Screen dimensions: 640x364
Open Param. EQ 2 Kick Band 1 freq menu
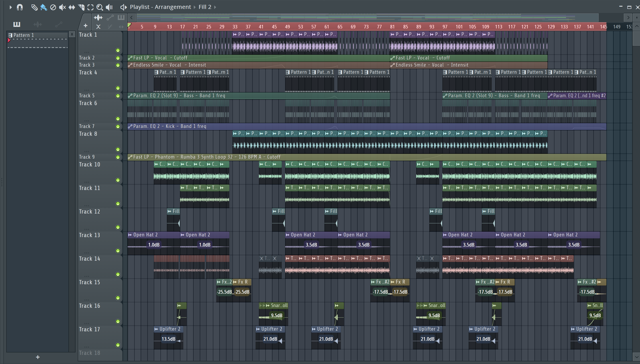130,126
